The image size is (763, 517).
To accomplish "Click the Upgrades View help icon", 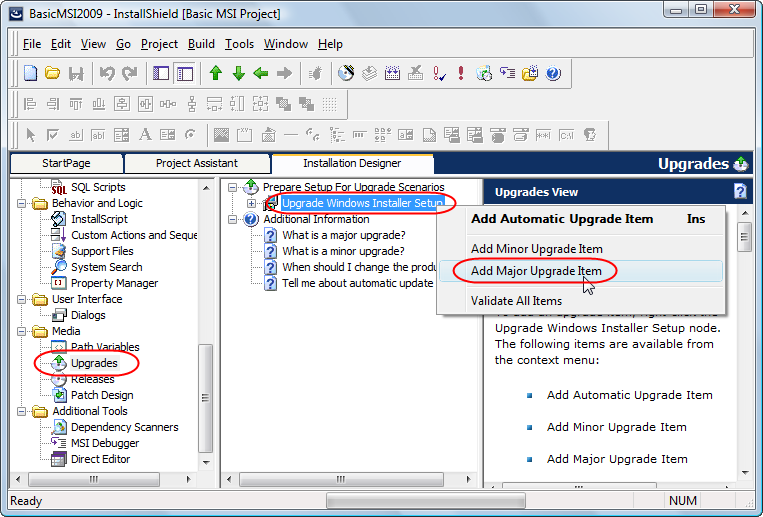I will pos(740,192).
